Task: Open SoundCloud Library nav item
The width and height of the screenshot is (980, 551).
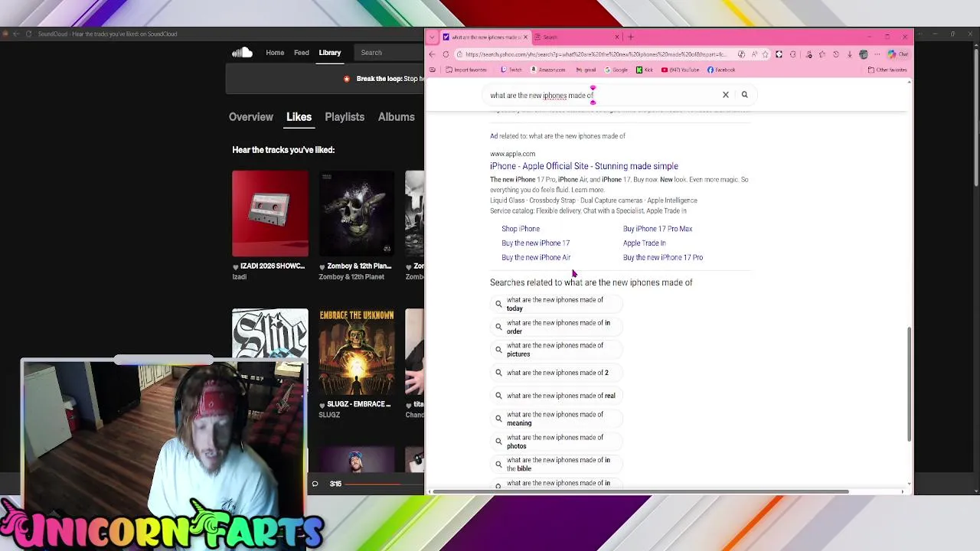Action: click(330, 53)
